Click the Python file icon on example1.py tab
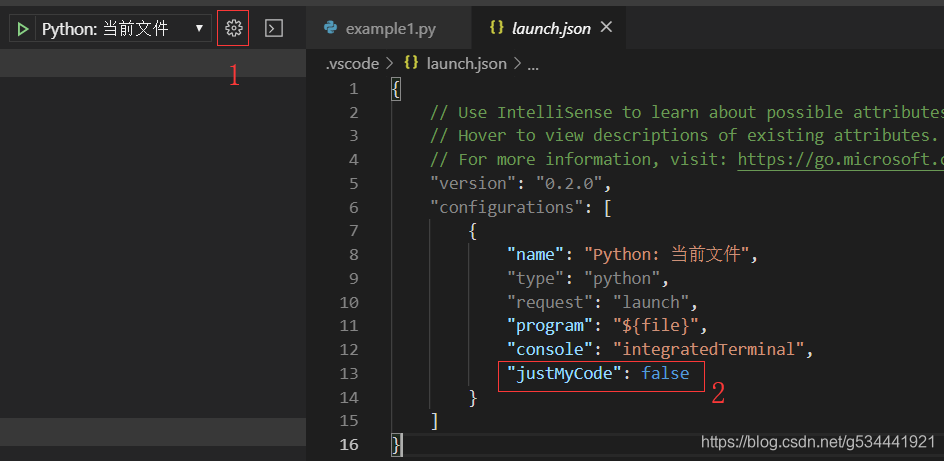The height and width of the screenshot is (461, 944). (330, 28)
